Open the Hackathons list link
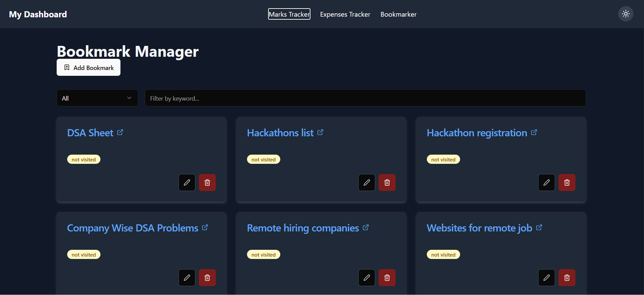 (280, 133)
